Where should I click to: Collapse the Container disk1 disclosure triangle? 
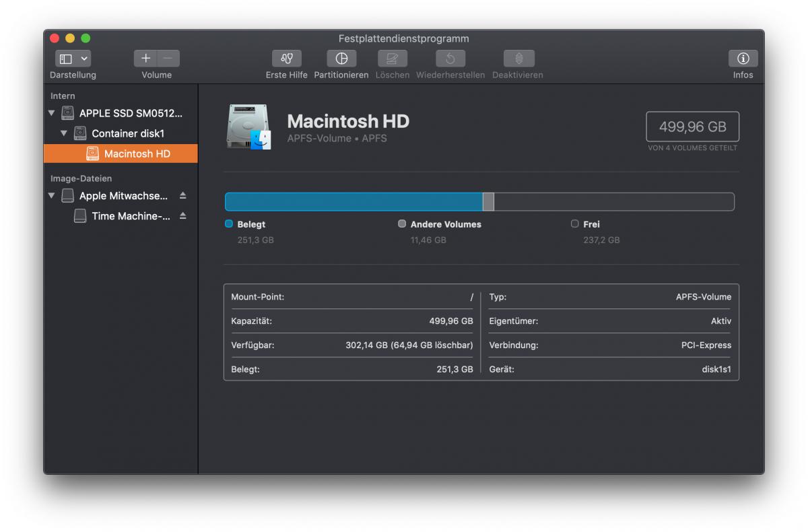64,133
